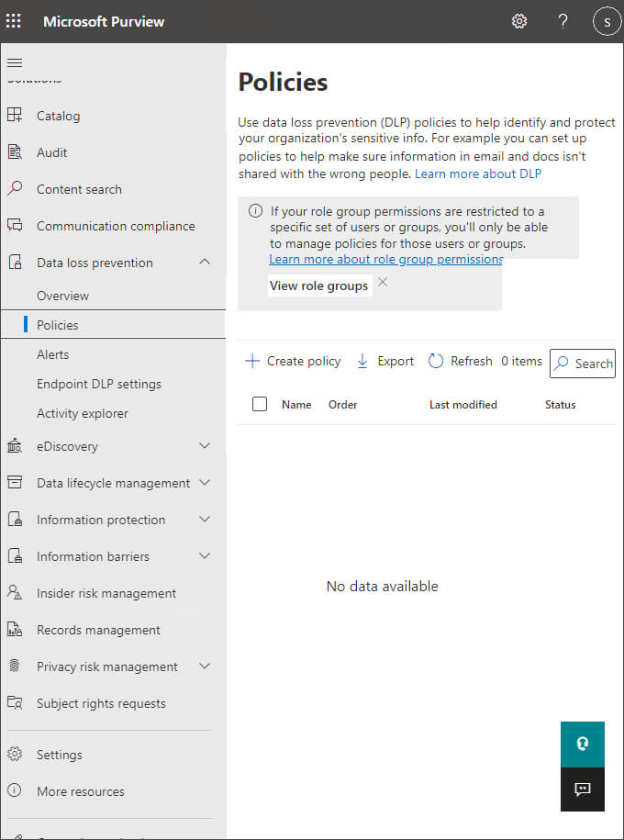Click the Insider risk management icon
This screenshot has width=624, height=840.
coord(15,592)
